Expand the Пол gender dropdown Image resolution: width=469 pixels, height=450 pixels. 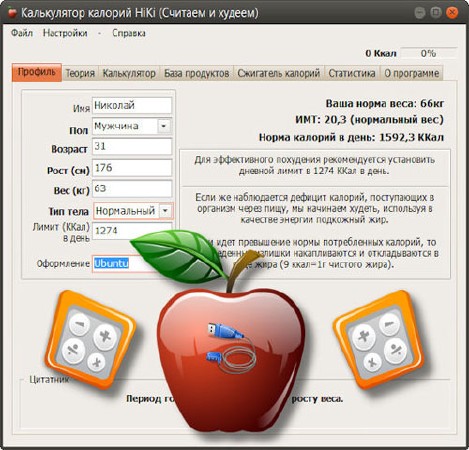pos(164,126)
